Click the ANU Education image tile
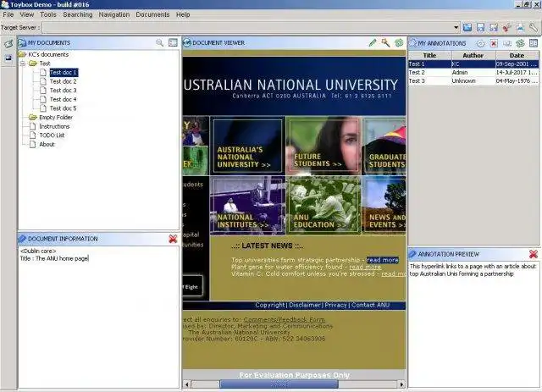Image resolution: width=542 pixels, height=392 pixels. pyautogui.click(x=324, y=206)
